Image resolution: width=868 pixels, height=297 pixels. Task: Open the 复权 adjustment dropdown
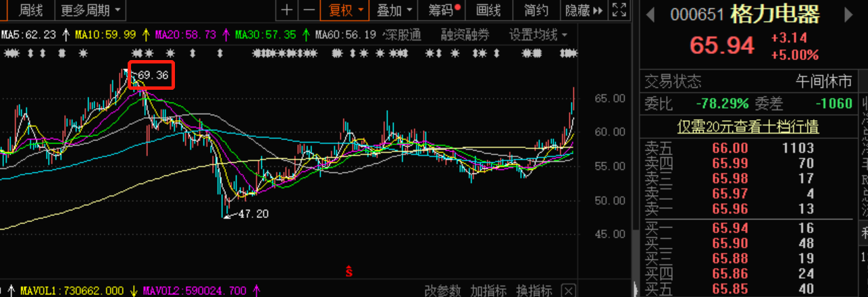(x=345, y=10)
